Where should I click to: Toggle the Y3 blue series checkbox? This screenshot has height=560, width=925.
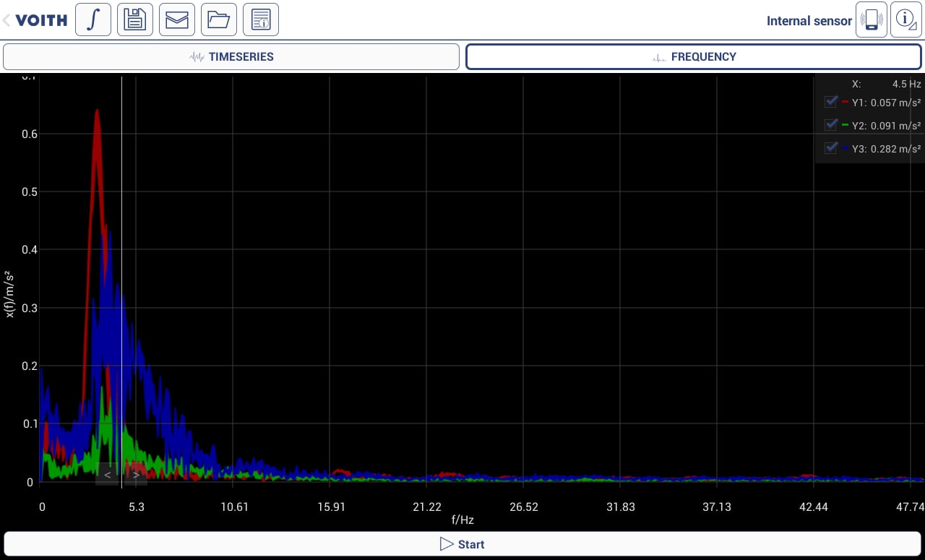pyautogui.click(x=831, y=148)
